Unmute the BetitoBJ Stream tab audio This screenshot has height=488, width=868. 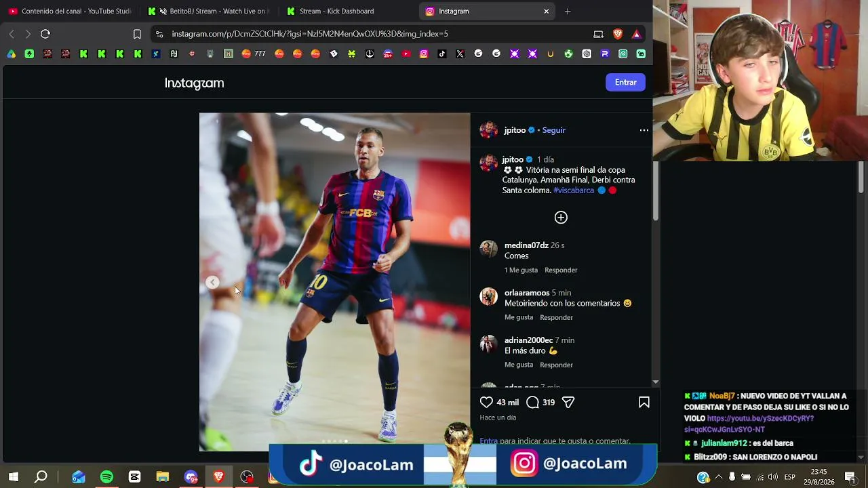(163, 11)
